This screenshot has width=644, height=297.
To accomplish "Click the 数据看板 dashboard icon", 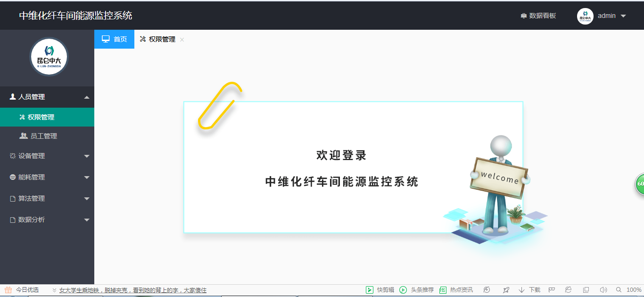I will pyautogui.click(x=523, y=16).
